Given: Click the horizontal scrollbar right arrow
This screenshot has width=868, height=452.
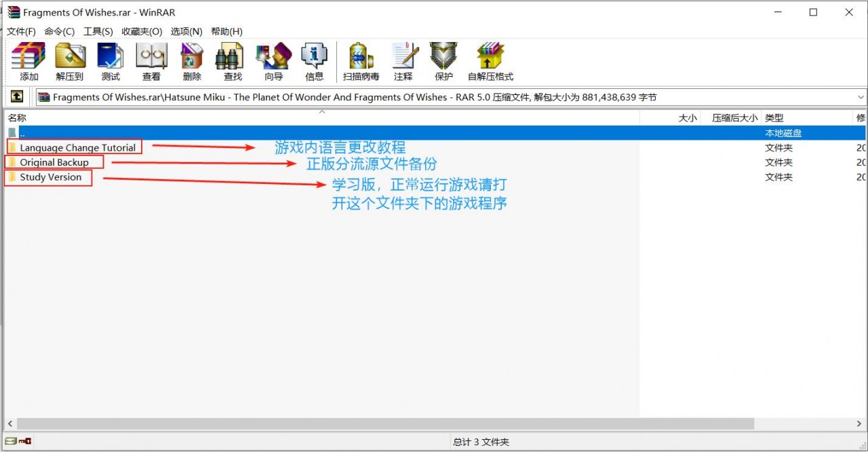Looking at the screenshot, I should click(x=861, y=423).
